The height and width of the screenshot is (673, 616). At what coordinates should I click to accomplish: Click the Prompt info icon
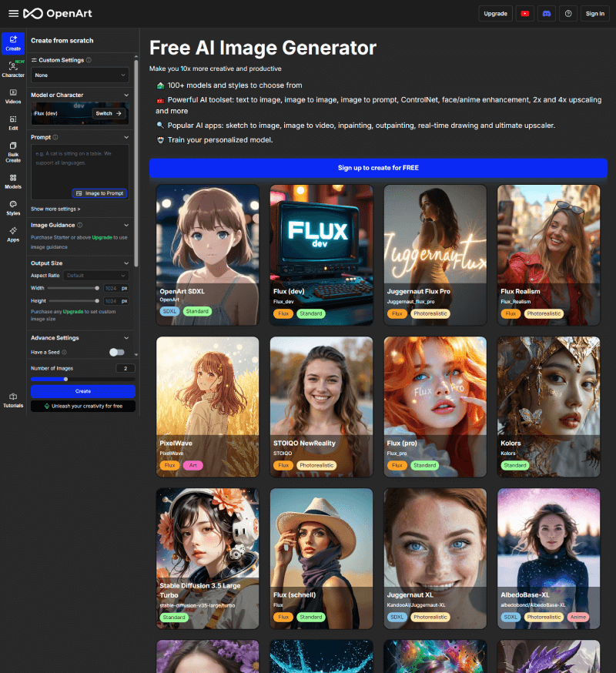[x=55, y=137]
